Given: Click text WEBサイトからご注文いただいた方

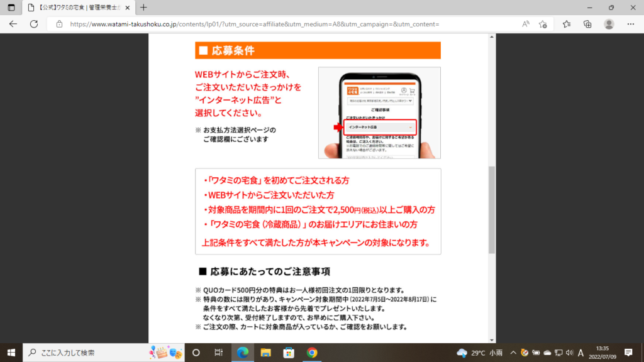Looking at the screenshot, I should pos(269,195).
